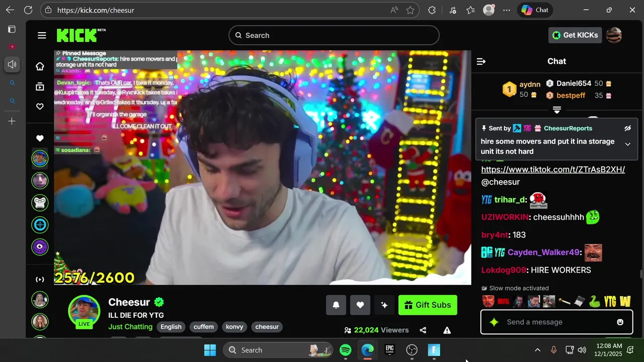Open browser extensions puzzle icon
This screenshot has height=362, width=644.
pos(432,10)
